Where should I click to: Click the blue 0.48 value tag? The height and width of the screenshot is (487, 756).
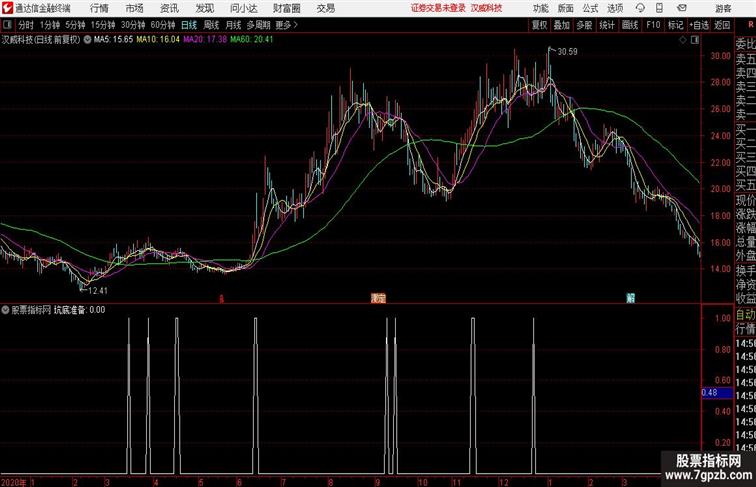(x=716, y=393)
